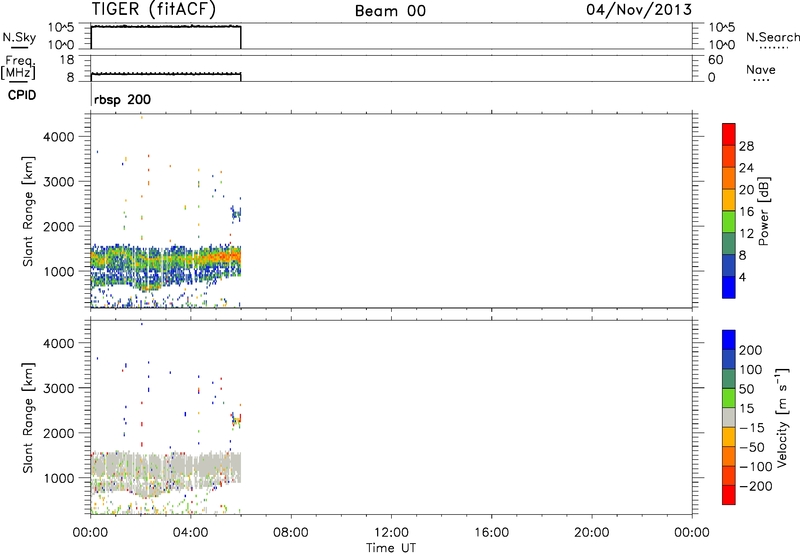Click the Power [dB] colorbar title
800x554 pixels.
[x=764, y=211]
